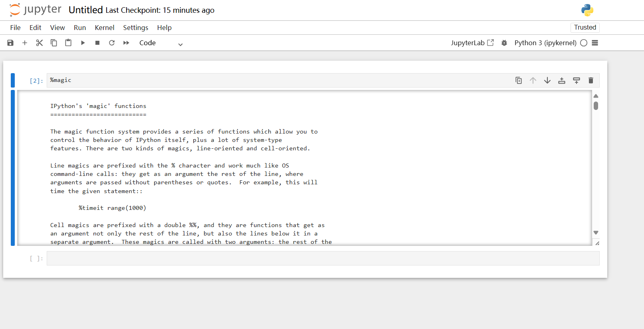Click the JupyterLab external link button
644x329 pixels.
(472, 43)
